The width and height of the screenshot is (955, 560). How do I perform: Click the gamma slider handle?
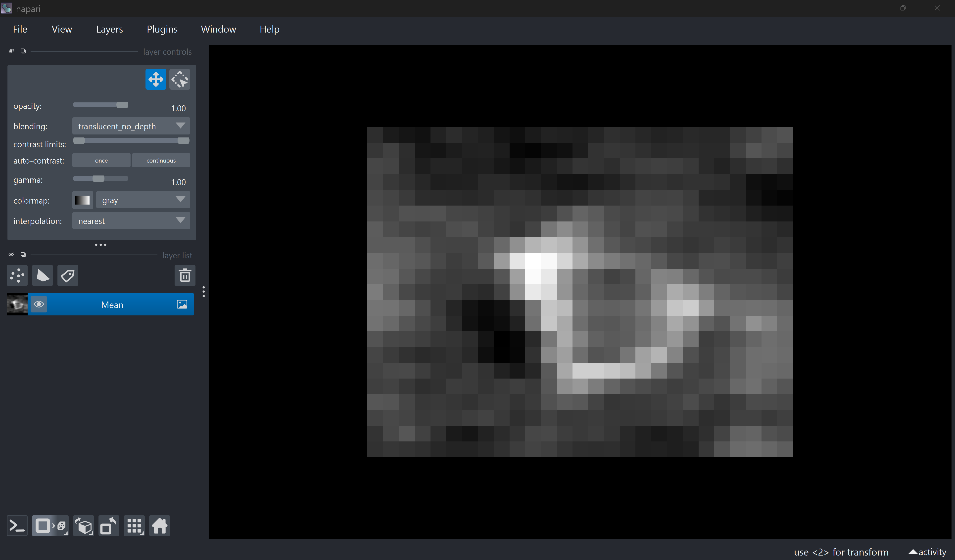coord(98,179)
